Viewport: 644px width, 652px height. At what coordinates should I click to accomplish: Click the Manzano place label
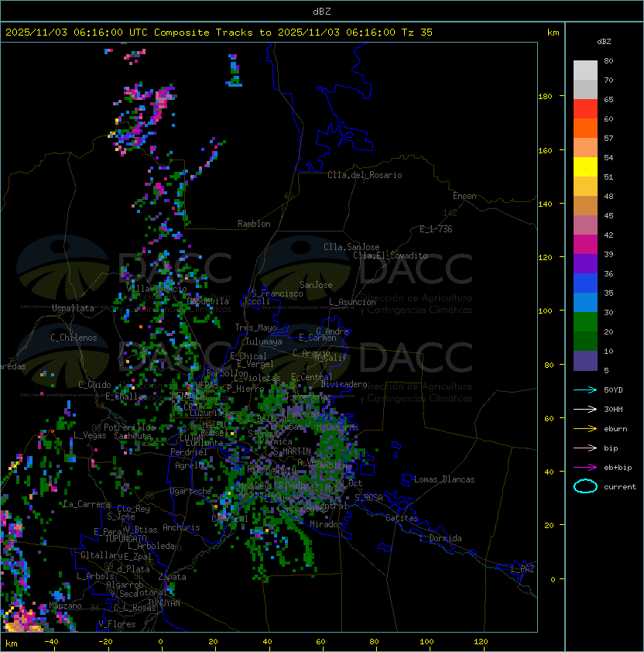coord(65,606)
